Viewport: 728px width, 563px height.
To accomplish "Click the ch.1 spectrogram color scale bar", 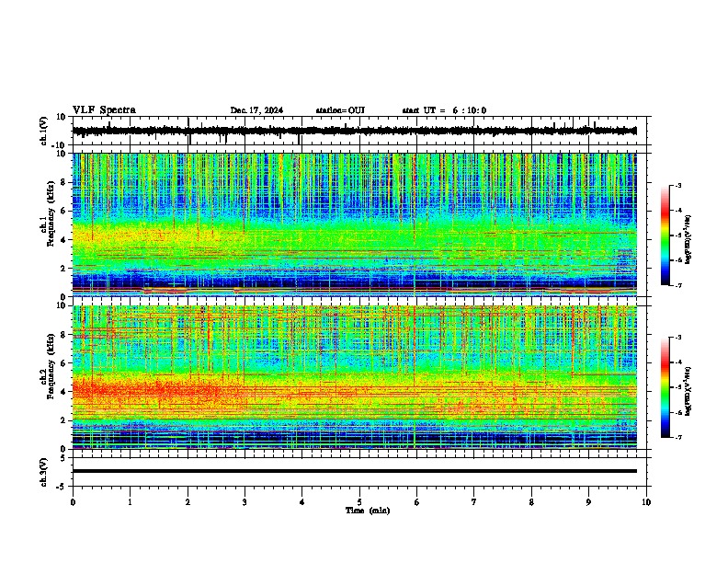I will click(x=665, y=236).
